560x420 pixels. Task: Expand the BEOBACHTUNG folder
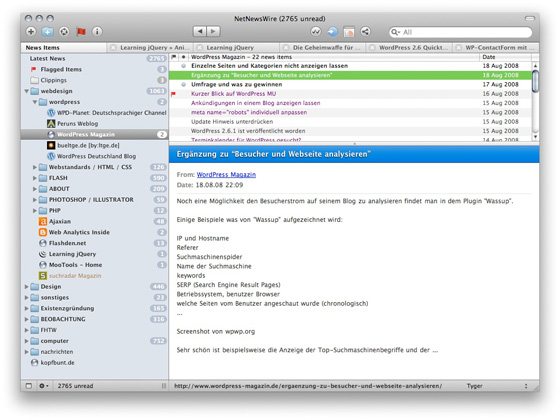pos(26,319)
